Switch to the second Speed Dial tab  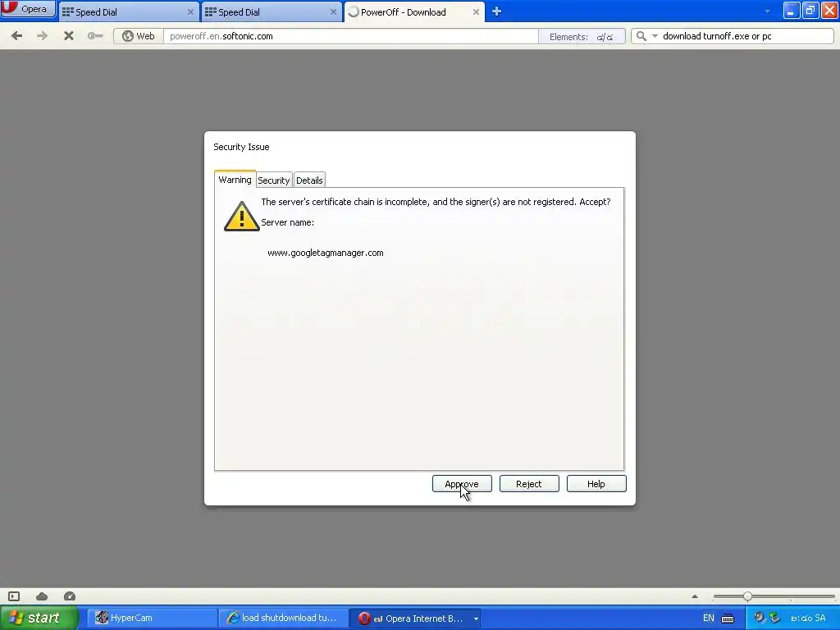click(x=270, y=11)
